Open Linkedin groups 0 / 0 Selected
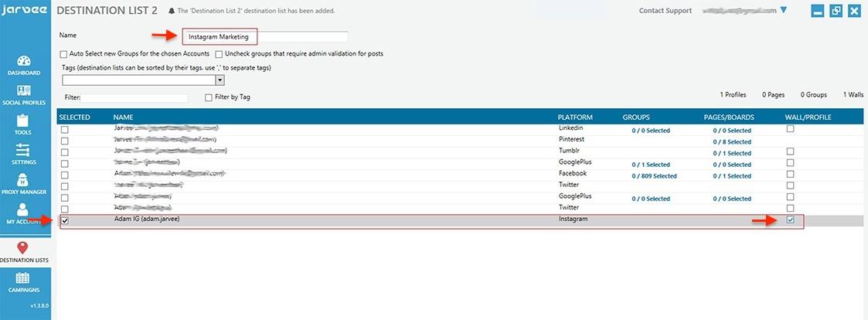This screenshot has height=320, width=868. click(651, 131)
